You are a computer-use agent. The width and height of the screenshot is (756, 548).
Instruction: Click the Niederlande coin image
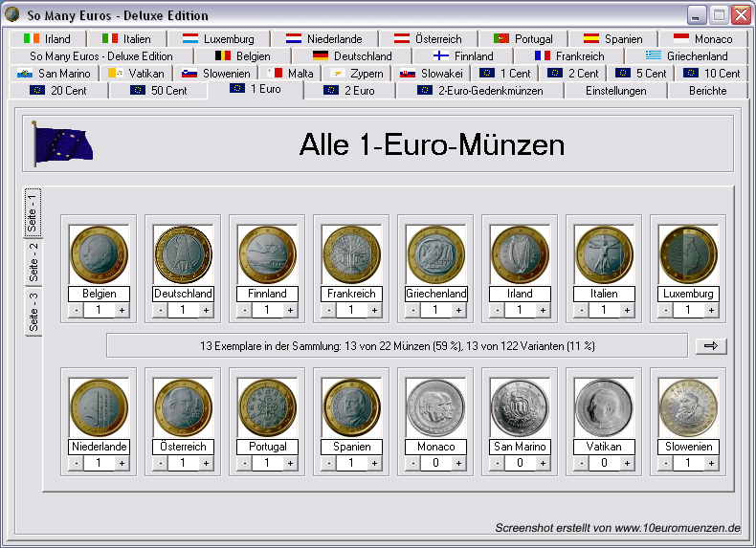coord(99,407)
